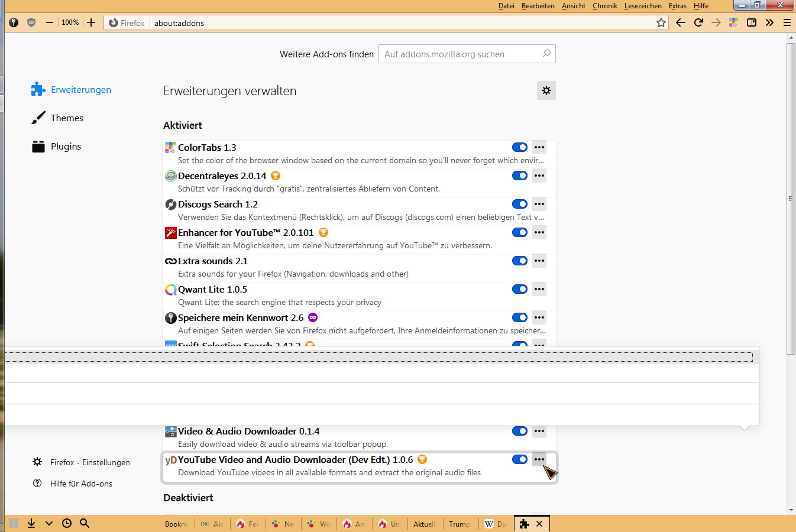Open more options for Enhancer for YouTube
Image resolution: width=796 pixels, height=532 pixels.
(539, 232)
